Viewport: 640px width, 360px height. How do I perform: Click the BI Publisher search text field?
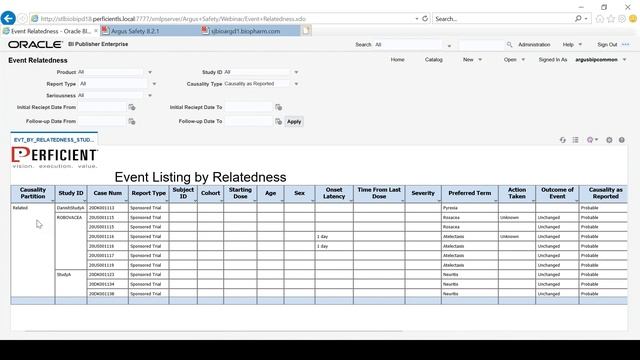pos(482,44)
